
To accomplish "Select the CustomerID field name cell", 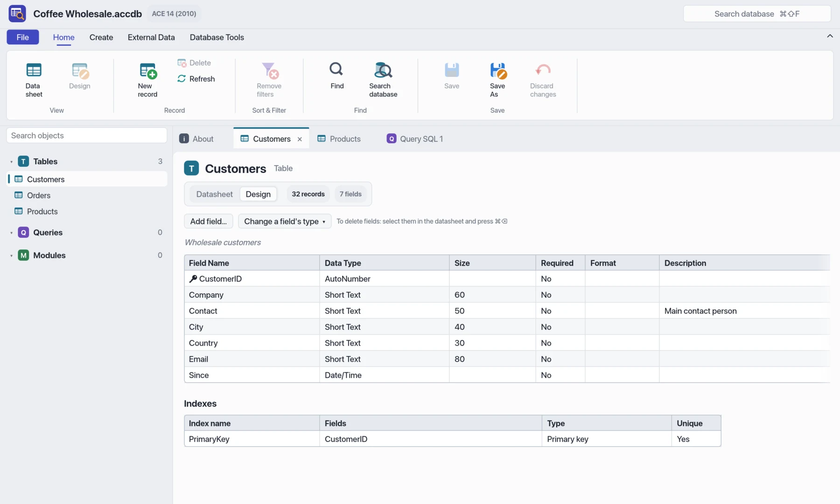I will (x=252, y=279).
